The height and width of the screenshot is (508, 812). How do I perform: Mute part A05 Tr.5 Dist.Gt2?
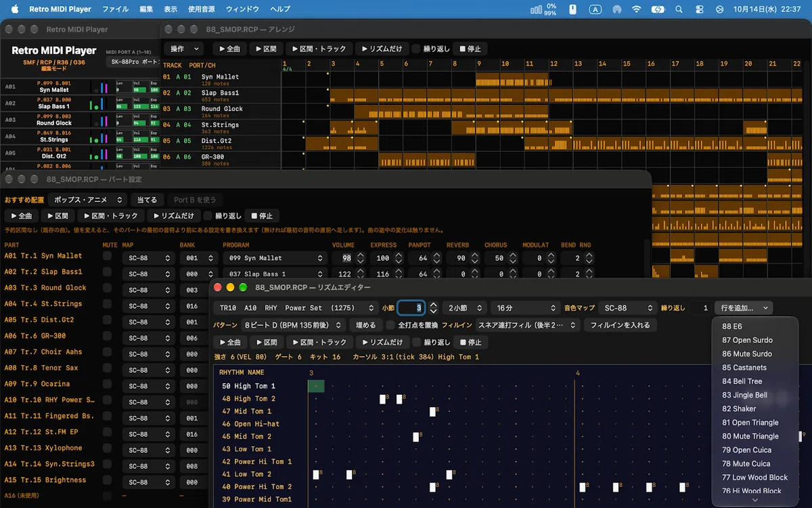click(107, 320)
